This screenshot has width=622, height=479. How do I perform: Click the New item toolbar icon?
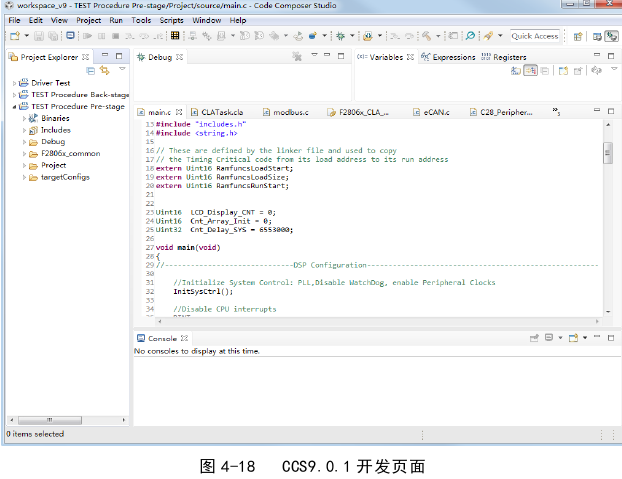15,36
